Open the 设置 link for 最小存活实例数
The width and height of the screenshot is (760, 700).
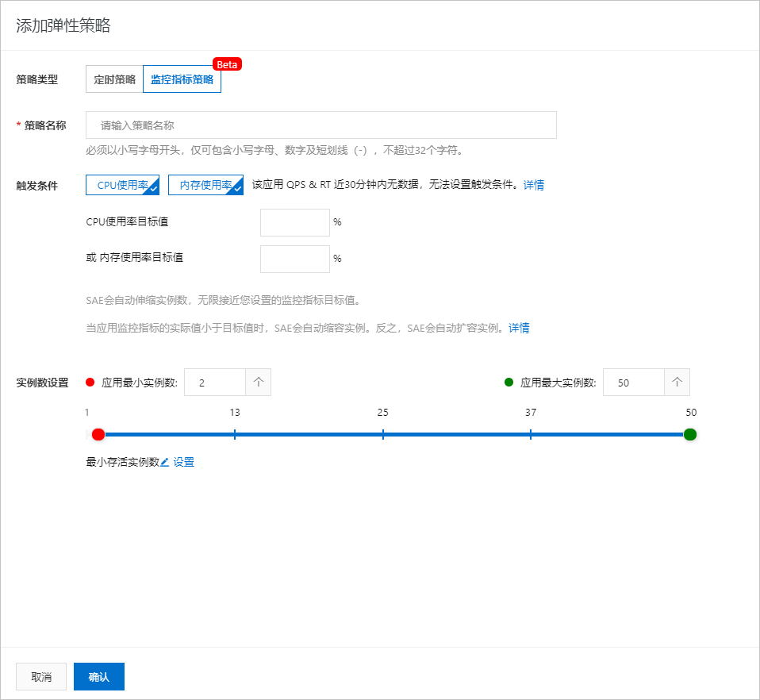pos(184,463)
